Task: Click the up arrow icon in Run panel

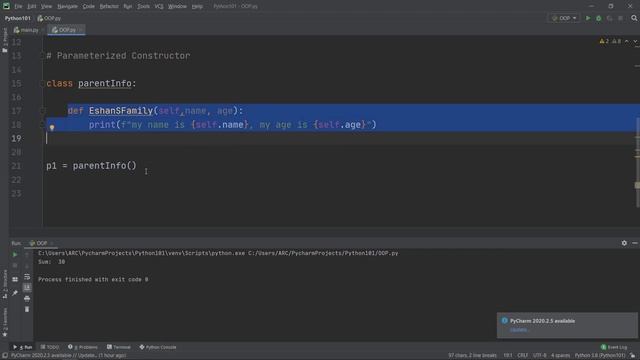Action: click(x=27, y=254)
